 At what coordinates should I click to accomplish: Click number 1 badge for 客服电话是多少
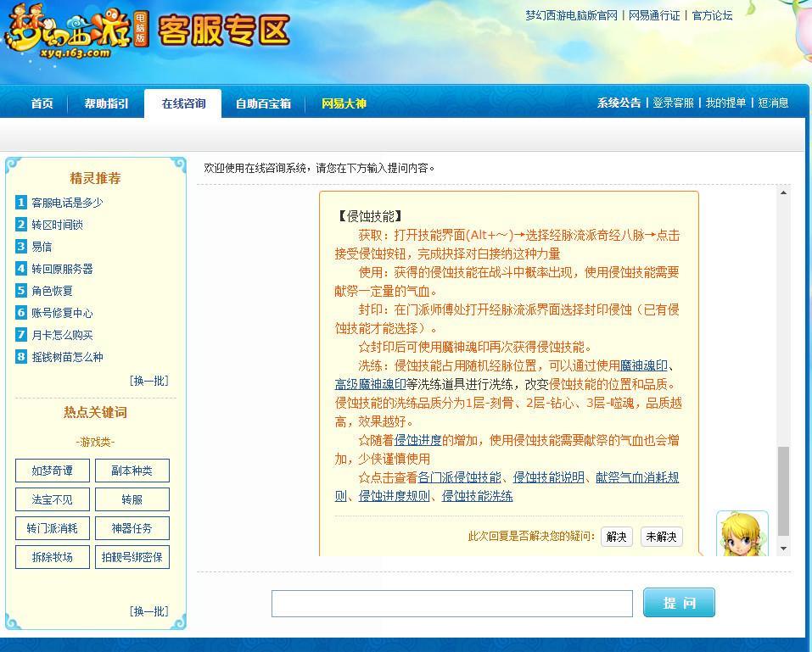click(x=20, y=203)
